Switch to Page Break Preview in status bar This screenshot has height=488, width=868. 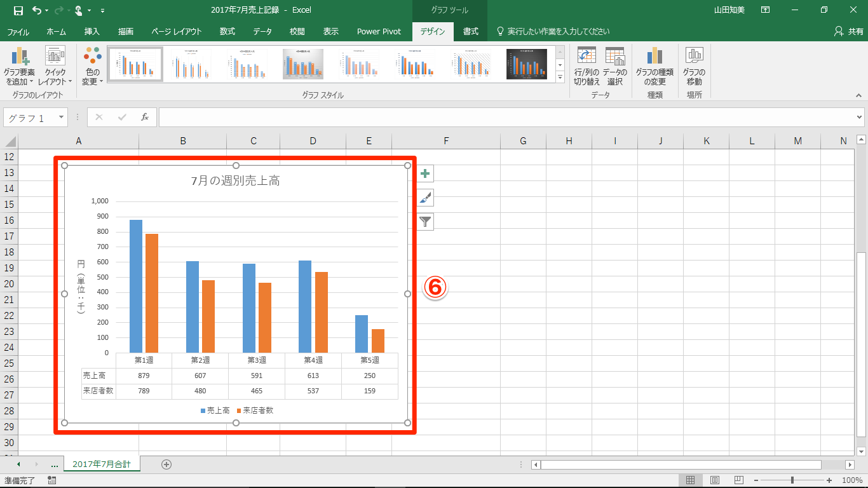tap(739, 480)
